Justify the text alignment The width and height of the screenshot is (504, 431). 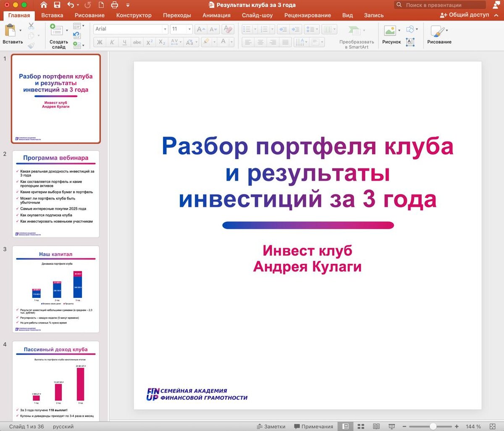coord(286,42)
